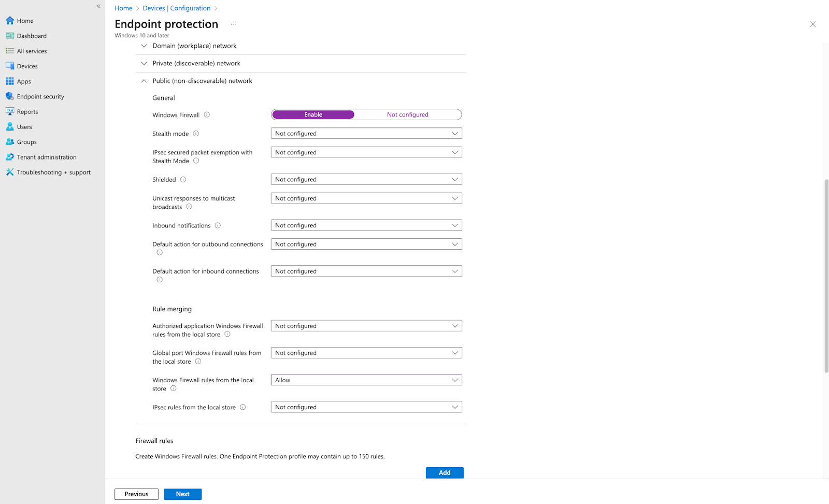The image size is (829, 504).
Task: Show info for Unicast responses to multicast broadcasts
Action: click(189, 207)
